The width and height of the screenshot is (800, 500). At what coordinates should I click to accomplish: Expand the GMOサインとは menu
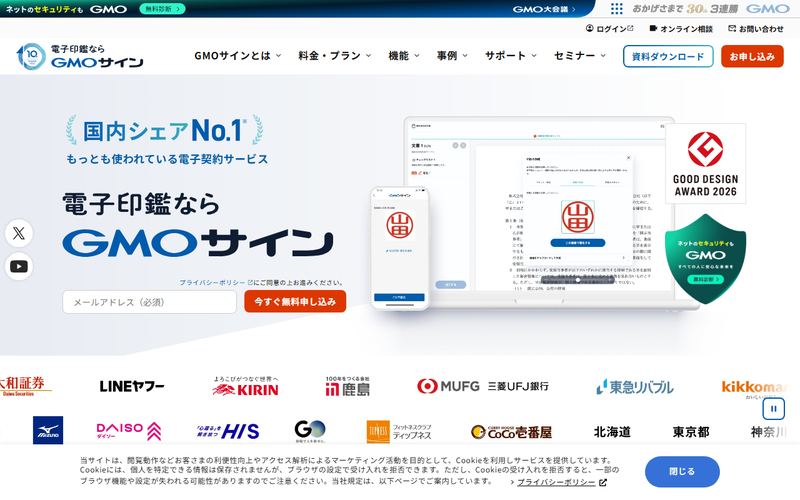click(x=238, y=56)
